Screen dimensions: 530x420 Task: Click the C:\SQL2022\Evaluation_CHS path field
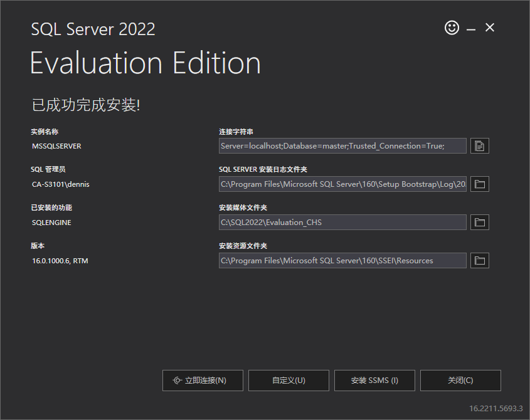(342, 223)
